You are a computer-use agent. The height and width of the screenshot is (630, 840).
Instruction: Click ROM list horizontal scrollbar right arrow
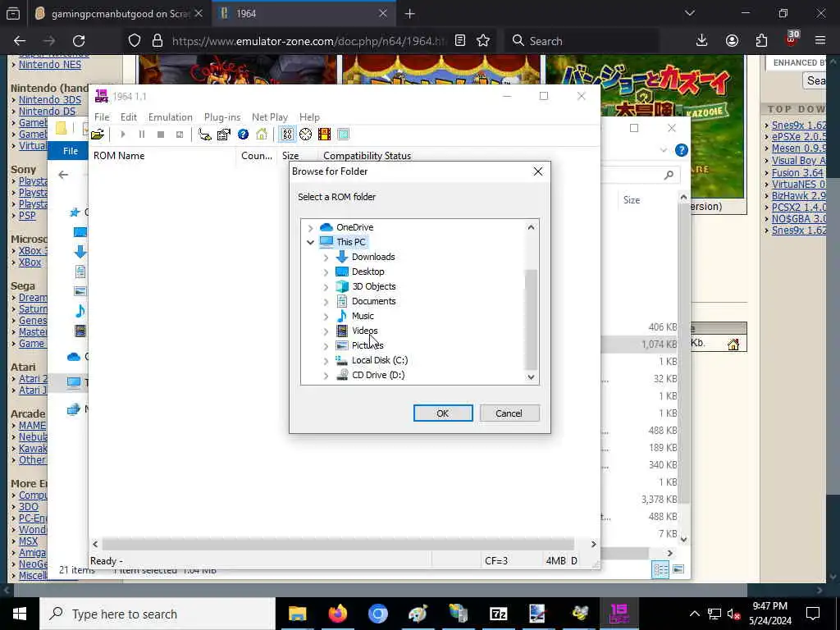[x=593, y=545]
